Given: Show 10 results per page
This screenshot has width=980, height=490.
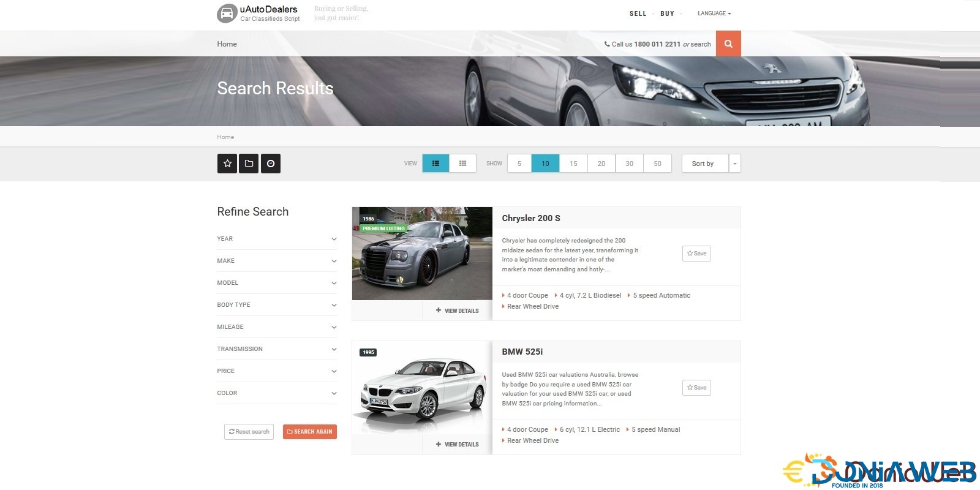Looking at the screenshot, I should pos(545,164).
